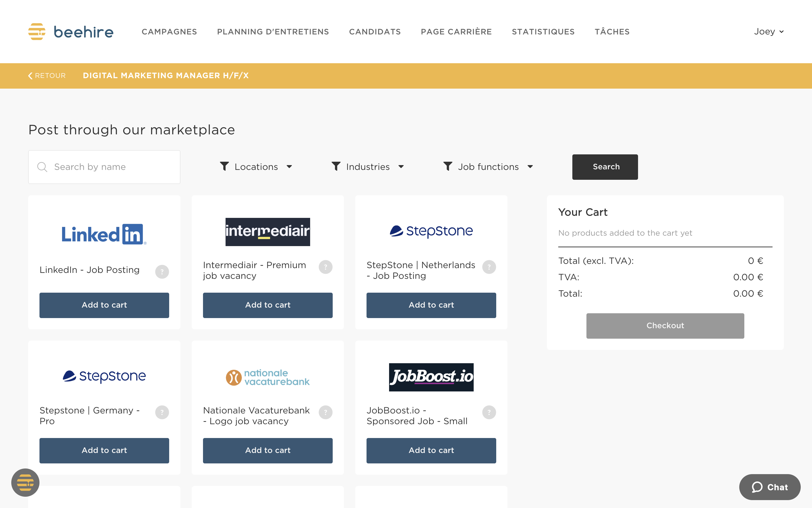This screenshot has width=812, height=508.
Task: Add Intermediair Premium job vacancy to cart
Action: [268, 305]
